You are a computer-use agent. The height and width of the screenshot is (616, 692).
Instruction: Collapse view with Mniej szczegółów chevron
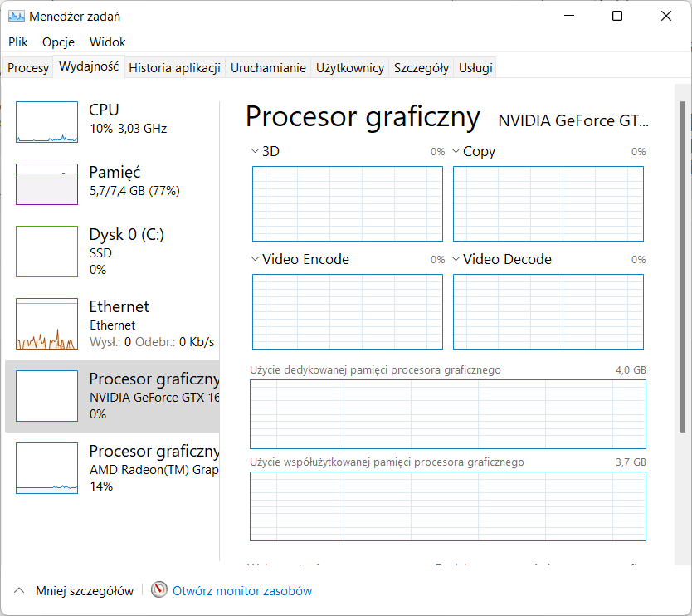point(18,591)
